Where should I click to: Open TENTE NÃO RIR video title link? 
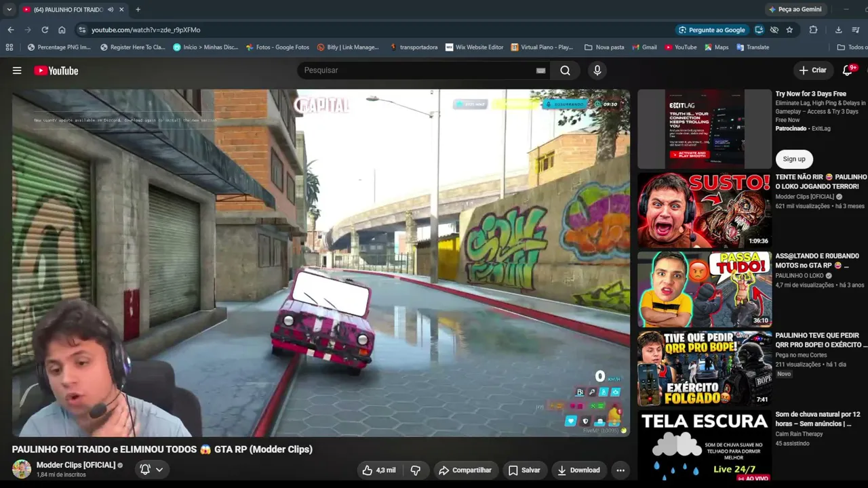click(x=821, y=182)
